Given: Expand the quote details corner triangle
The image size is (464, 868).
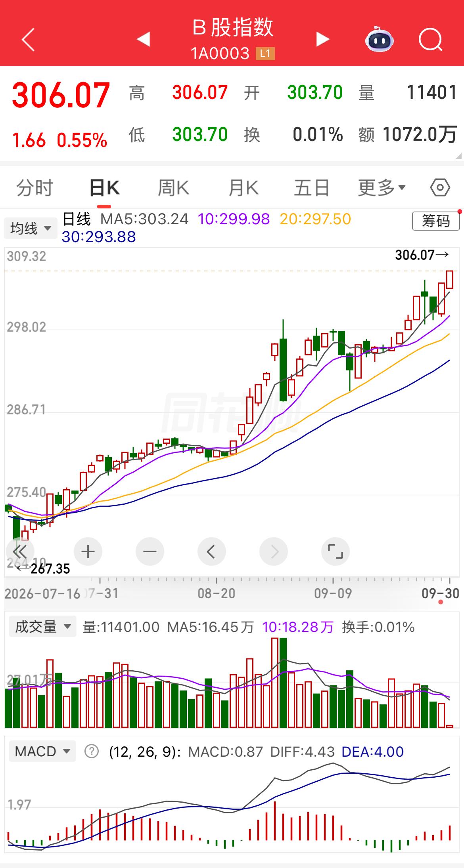Looking at the screenshot, I should (459, 156).
